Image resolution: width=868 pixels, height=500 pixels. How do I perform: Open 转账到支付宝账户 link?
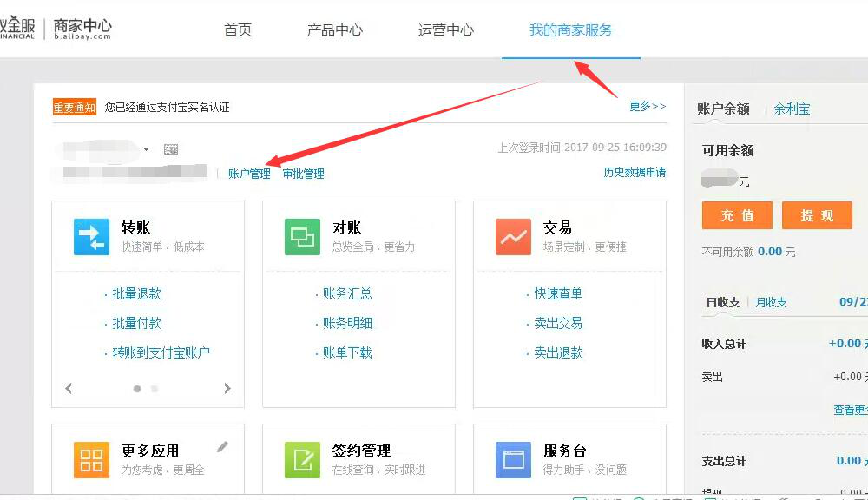point(161,352)
